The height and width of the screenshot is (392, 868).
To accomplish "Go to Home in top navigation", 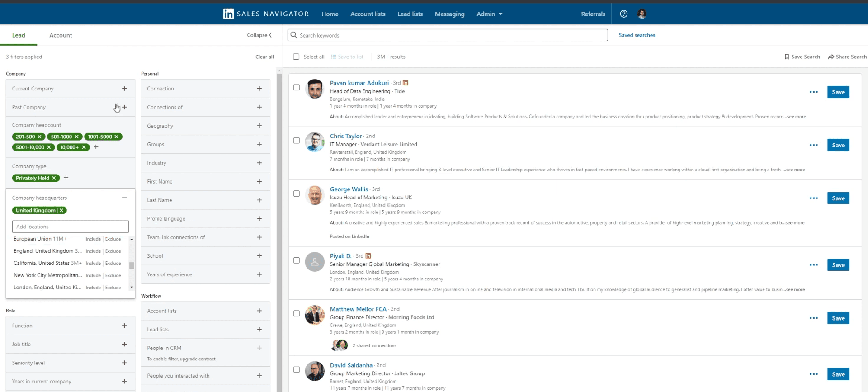I will (x=330, y=14).
